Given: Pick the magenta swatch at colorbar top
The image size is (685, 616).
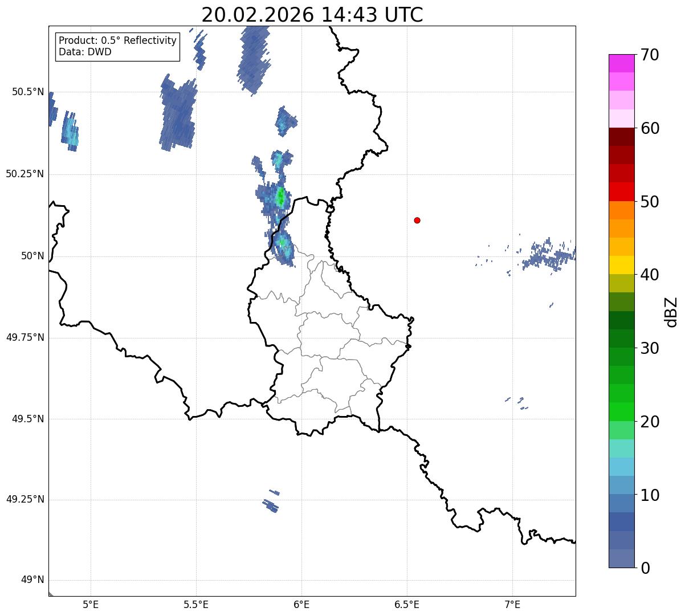Looking at the screenshot, I should point(622,63).
